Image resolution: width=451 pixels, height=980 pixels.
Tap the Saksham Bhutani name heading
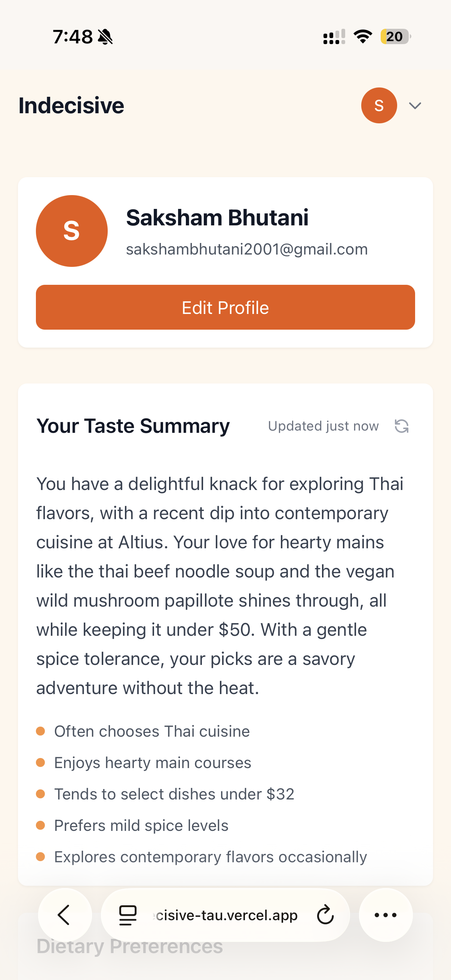click(217, 218)
